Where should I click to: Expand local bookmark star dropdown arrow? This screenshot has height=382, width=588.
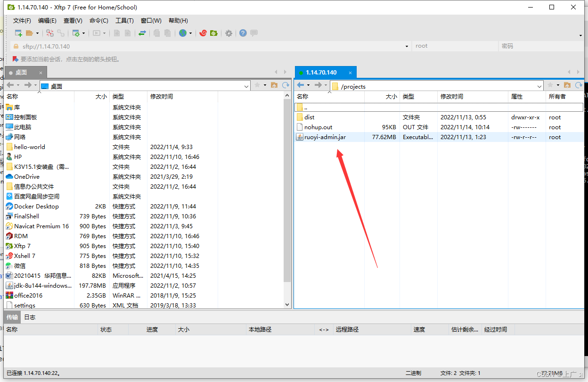pyautogui.click(x=265, y=85)
